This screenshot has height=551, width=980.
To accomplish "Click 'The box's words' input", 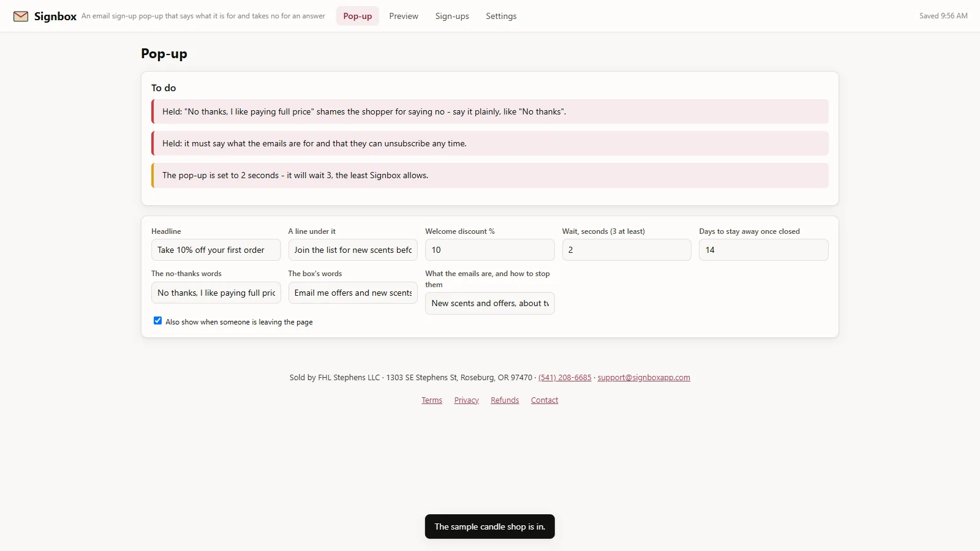I will (x=353, y=293).
